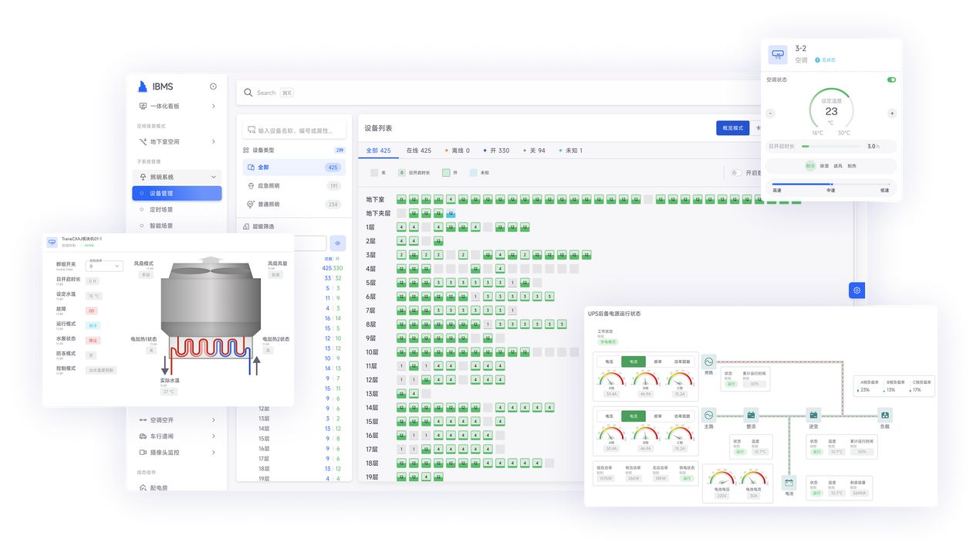Click the blue settings gear button
980x553 pixels.
click(857, 290)
